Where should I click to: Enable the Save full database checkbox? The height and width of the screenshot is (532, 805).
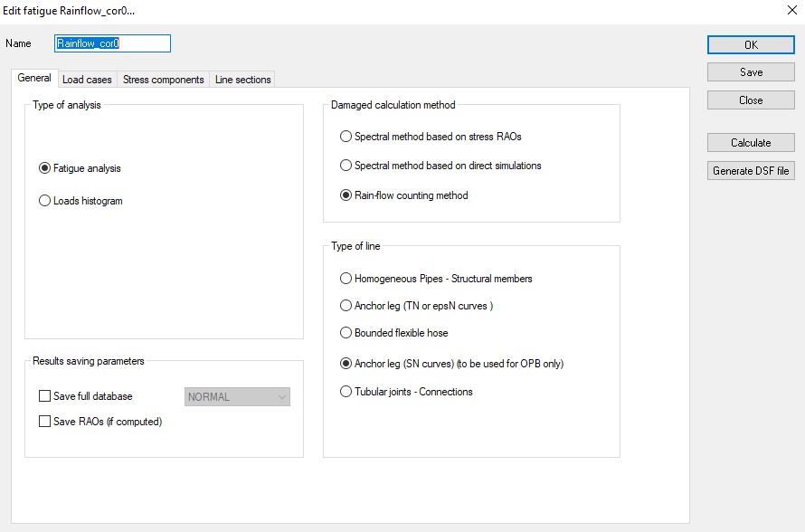point(45,396)
